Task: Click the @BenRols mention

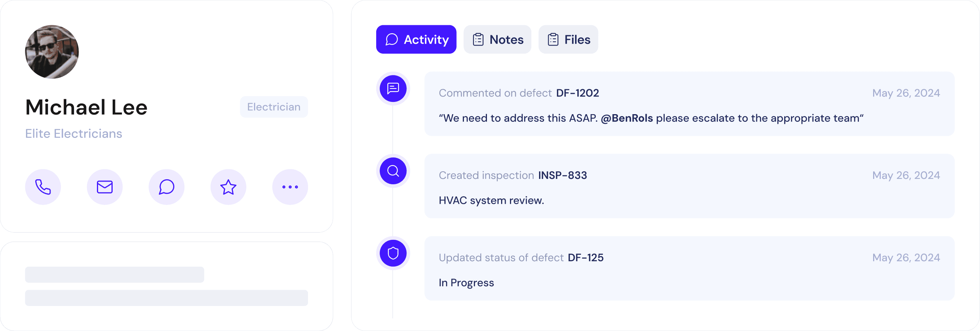Action: [x=627, y=118]
